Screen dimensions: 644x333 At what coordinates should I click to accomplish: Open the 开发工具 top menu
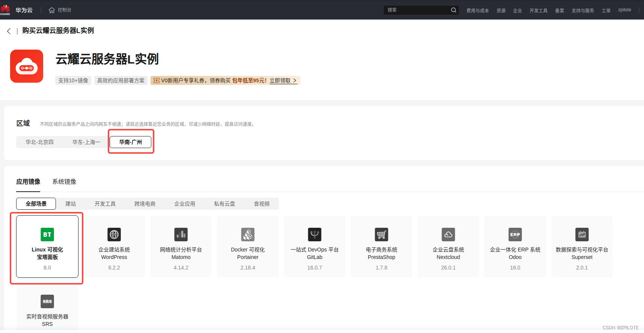coord(538,11)
